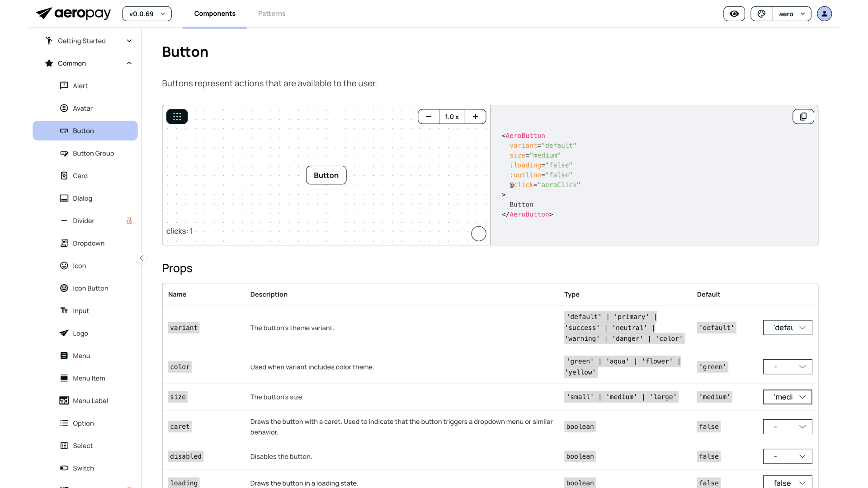Click the zoom in plus button
The width and height of the screenshot is (868, 488).
click(x=475, y=117)
